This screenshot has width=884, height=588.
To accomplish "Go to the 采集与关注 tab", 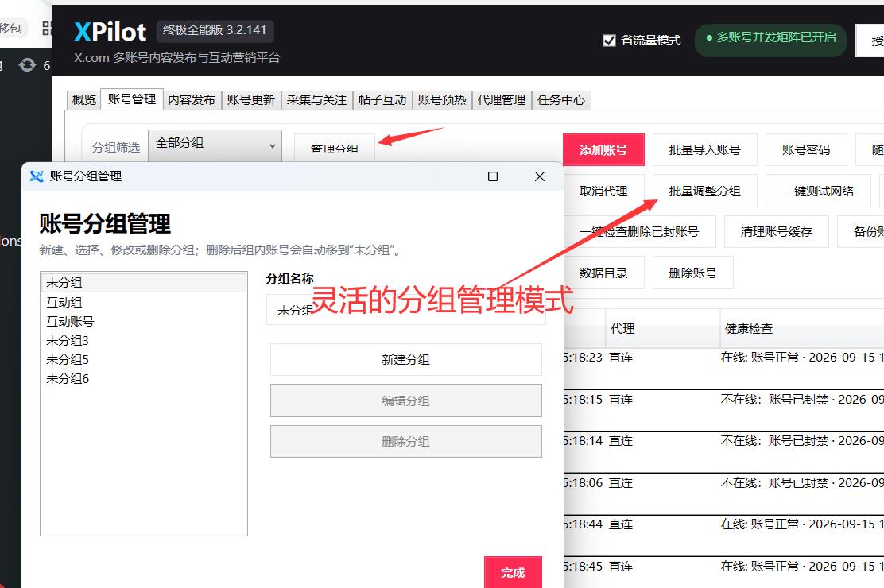I will (317, 100).
